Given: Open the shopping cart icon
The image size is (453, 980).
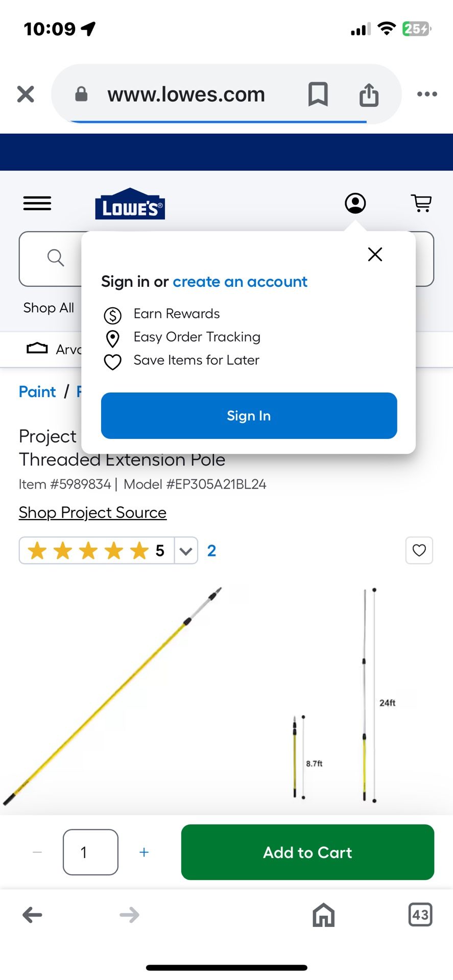Looking at the screenshot, I should (421, 203).
